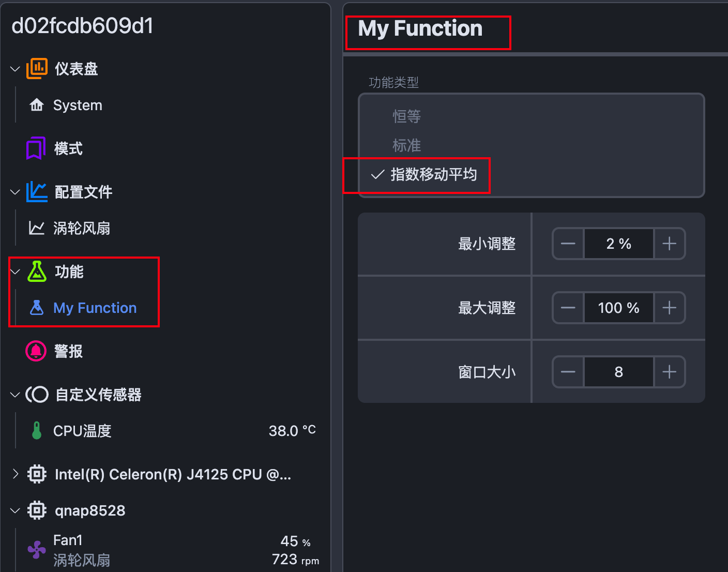Click the pink alerts bell icon
The width and height of the screenshot is (728, 572).
click(x=36, y=351)
